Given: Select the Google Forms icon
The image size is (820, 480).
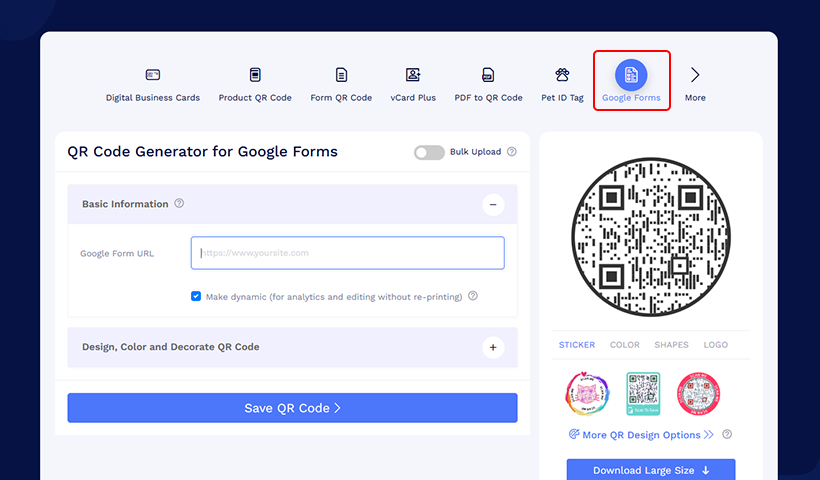Looking at the screenshot, I should click(631, 75).
